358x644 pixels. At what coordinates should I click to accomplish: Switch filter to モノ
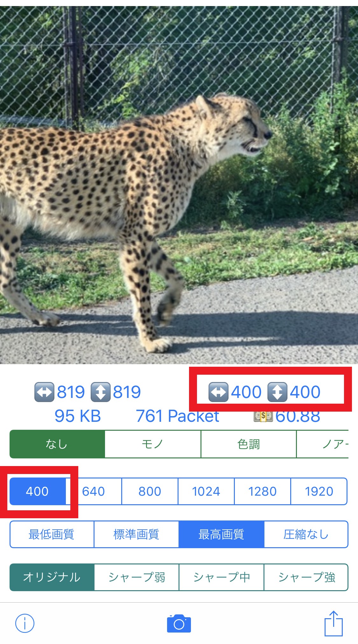click(153, 444)
